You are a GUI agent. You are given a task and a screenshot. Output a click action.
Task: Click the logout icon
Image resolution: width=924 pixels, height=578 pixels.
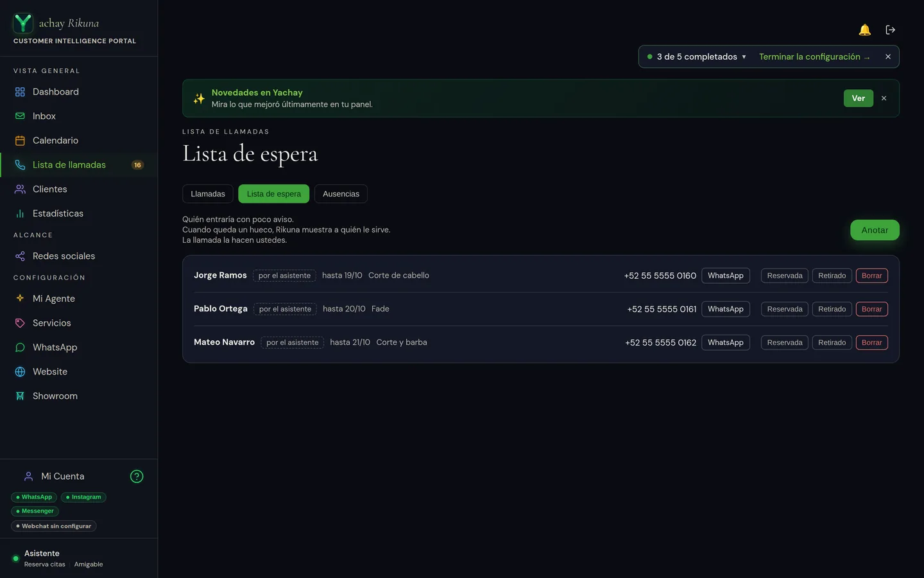pyautogui.click(x=890, y=30)
